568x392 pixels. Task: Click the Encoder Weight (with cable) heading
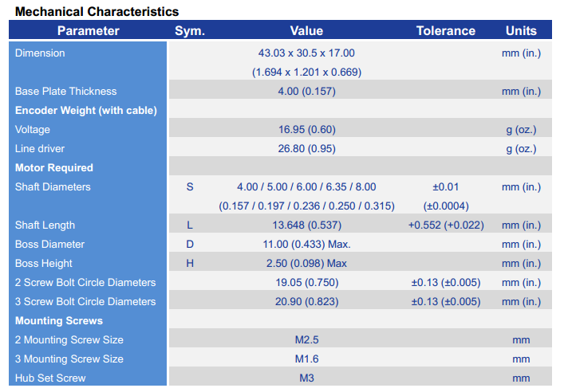(86, 111)
